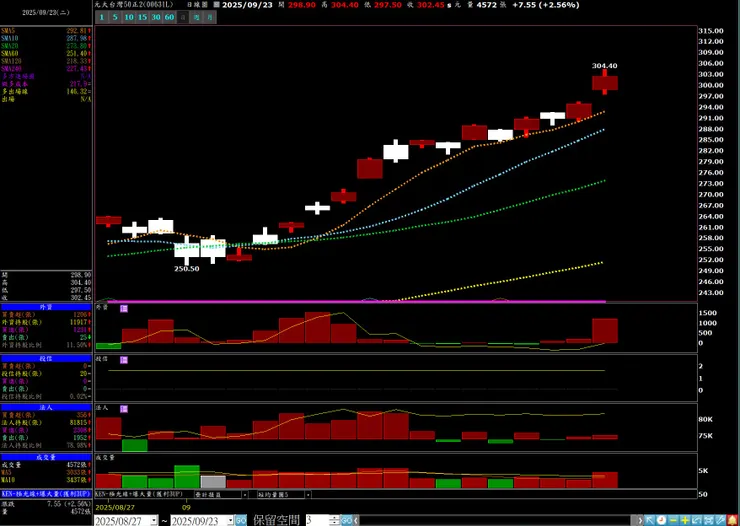Click the SMA20 indicator label

coord(11,46)
